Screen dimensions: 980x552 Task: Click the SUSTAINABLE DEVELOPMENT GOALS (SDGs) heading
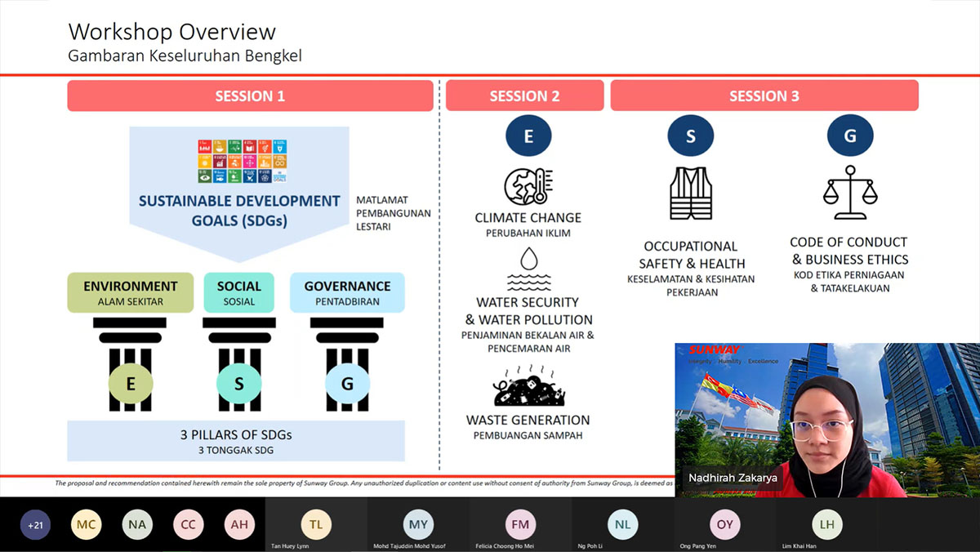point(239,209)
